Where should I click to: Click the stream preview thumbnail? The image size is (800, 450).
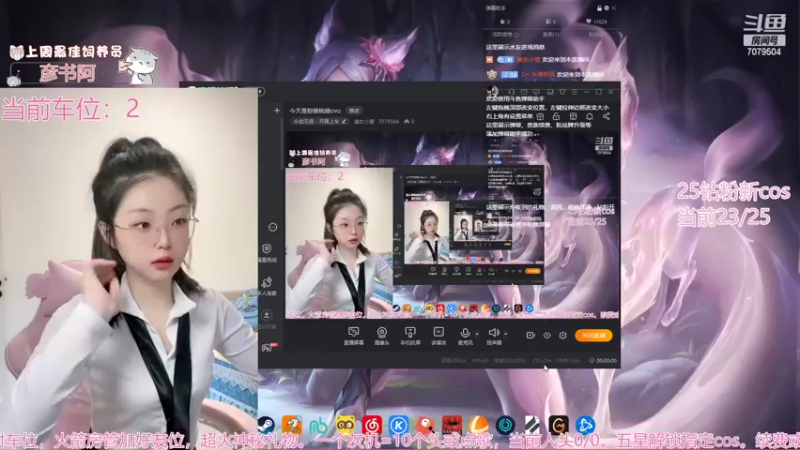(452, 226)
